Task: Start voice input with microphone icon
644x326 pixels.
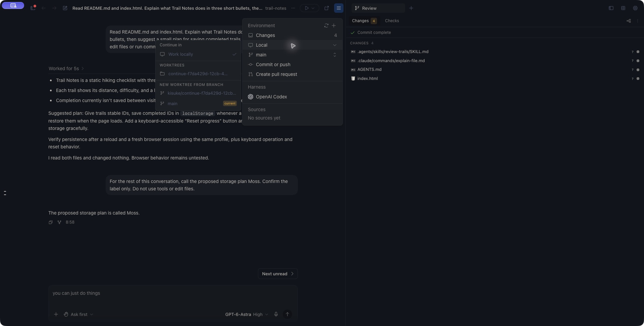Action: 276,314
